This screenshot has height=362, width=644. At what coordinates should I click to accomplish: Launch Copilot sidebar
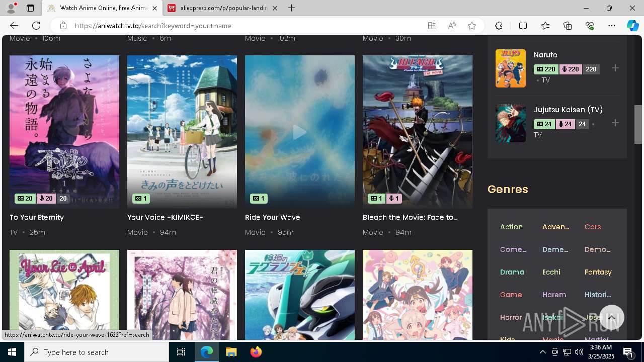click(632, 26)
